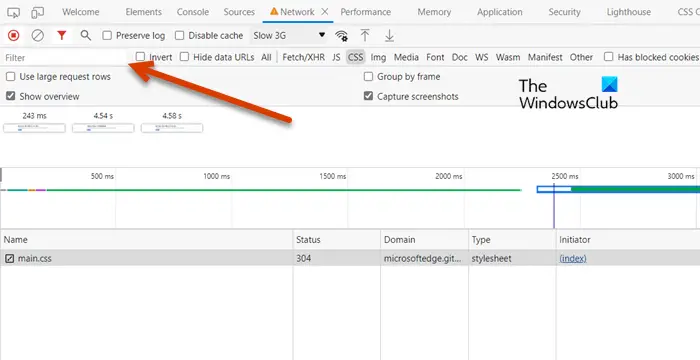
Task: Sort by Domain column header
Action: pos(425,240)
